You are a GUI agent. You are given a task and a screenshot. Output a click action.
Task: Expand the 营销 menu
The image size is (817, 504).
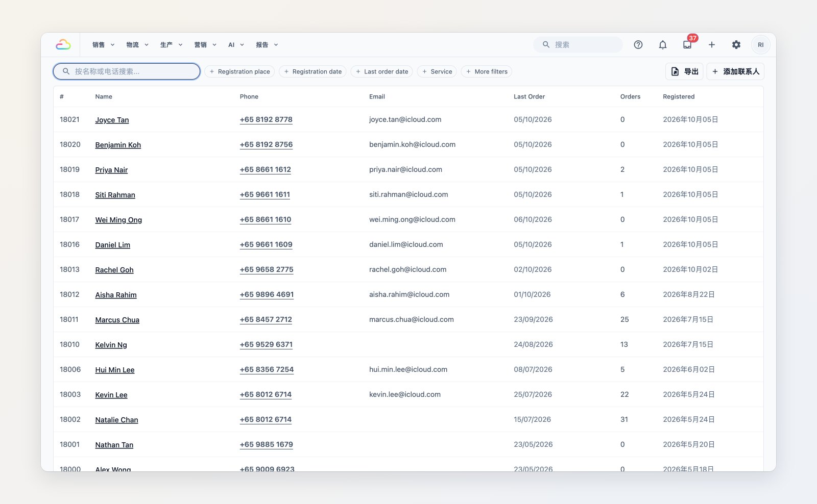coord(205,45)
